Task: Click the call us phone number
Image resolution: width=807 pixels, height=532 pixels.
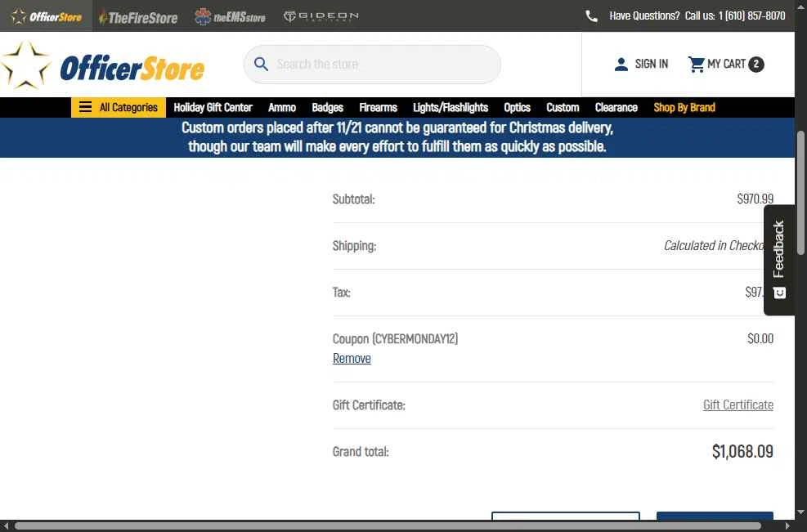Action: pyautogui.click(x=751, y=16)
